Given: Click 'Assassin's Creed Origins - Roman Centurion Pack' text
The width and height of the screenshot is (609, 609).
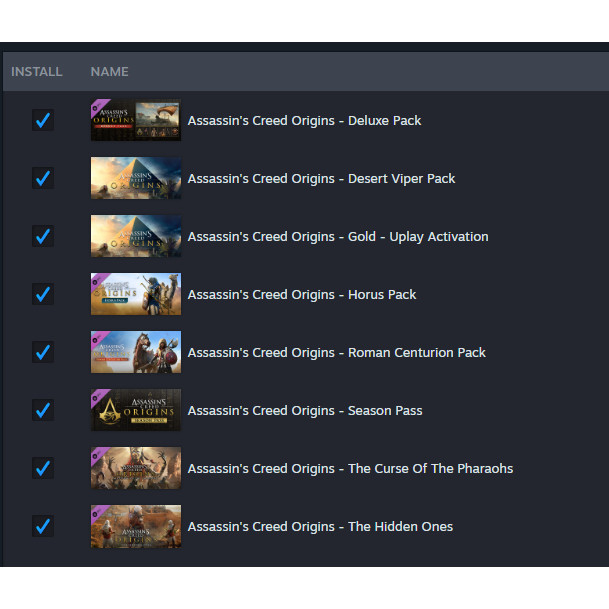Looking at the screenshot, I should coord(336,353).
